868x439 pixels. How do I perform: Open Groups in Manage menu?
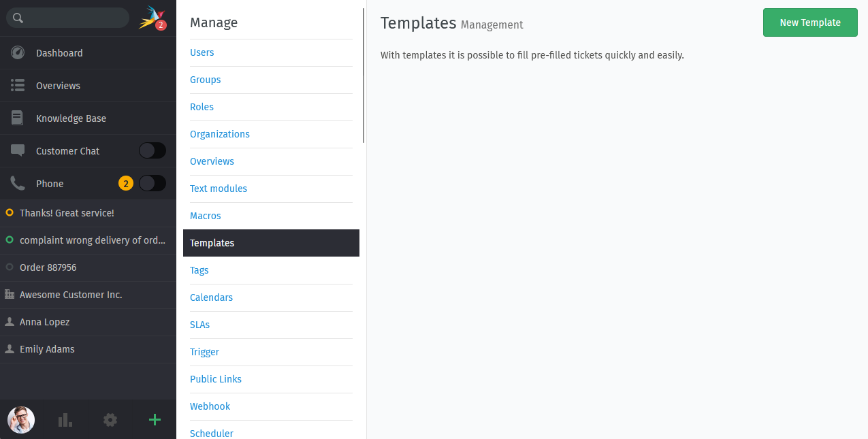(206, 80)
